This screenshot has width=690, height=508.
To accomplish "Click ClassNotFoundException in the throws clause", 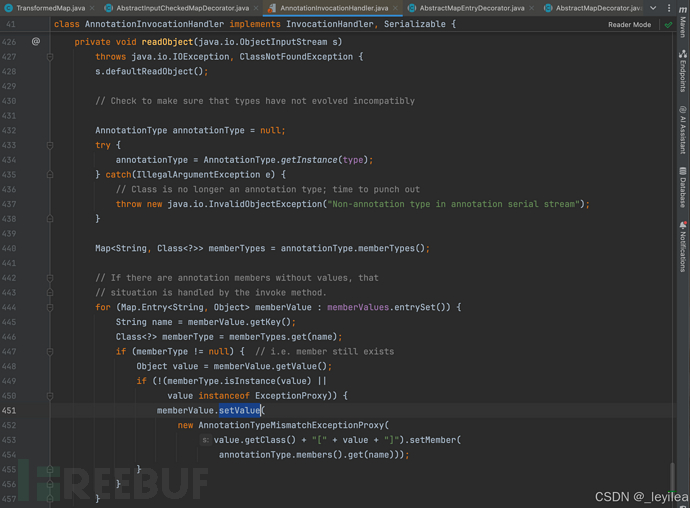I will coord(296,57).
